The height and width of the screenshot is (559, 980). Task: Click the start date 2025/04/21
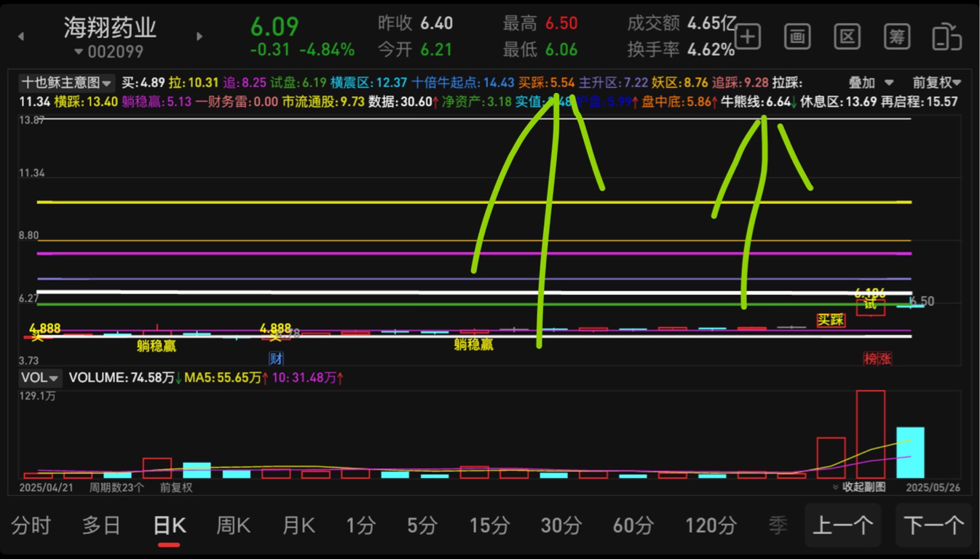[47, 487]
